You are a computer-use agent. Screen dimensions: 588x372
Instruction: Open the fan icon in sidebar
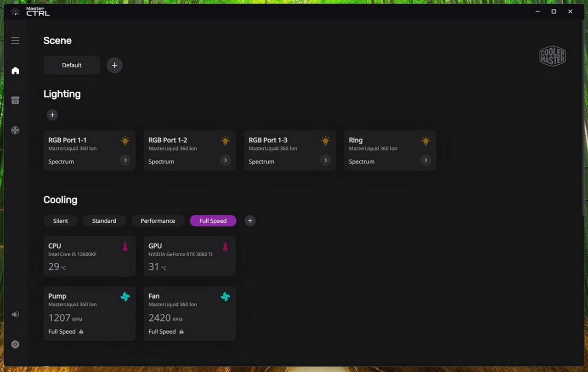15,130
